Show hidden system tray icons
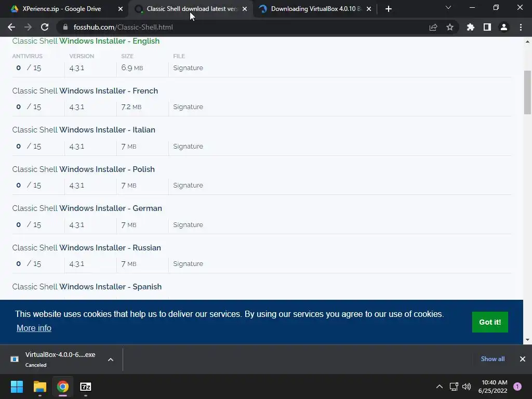 pyautogui.click(x=440, y=387)
